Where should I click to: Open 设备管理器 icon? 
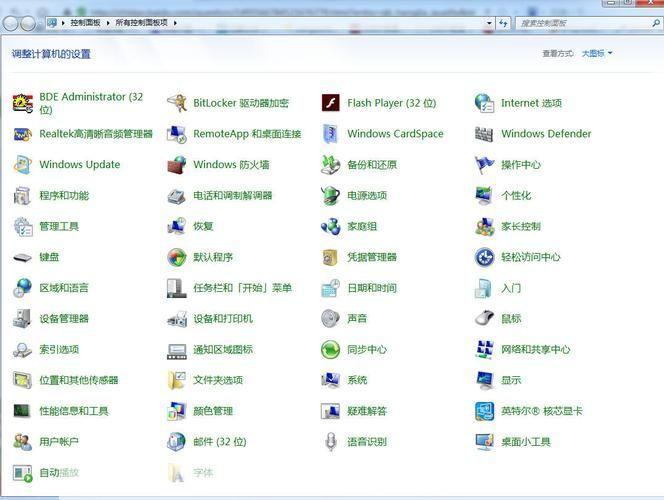(x=22, y=319)
